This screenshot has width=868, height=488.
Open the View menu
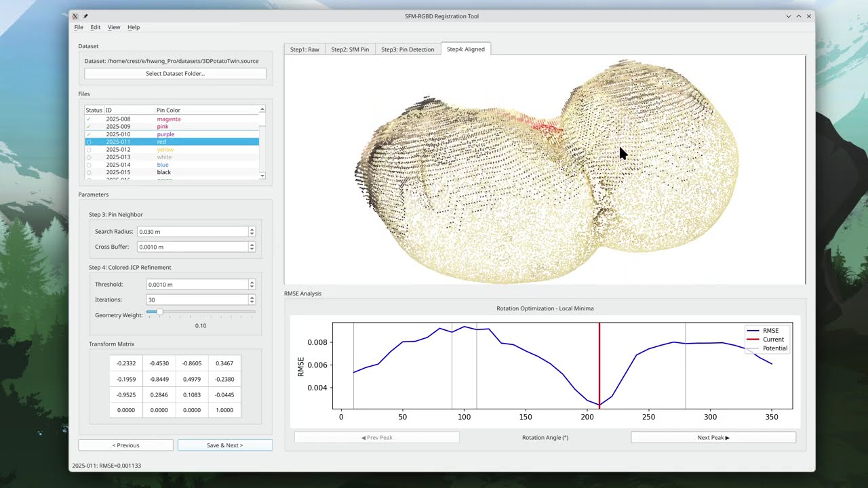[114, 27]
